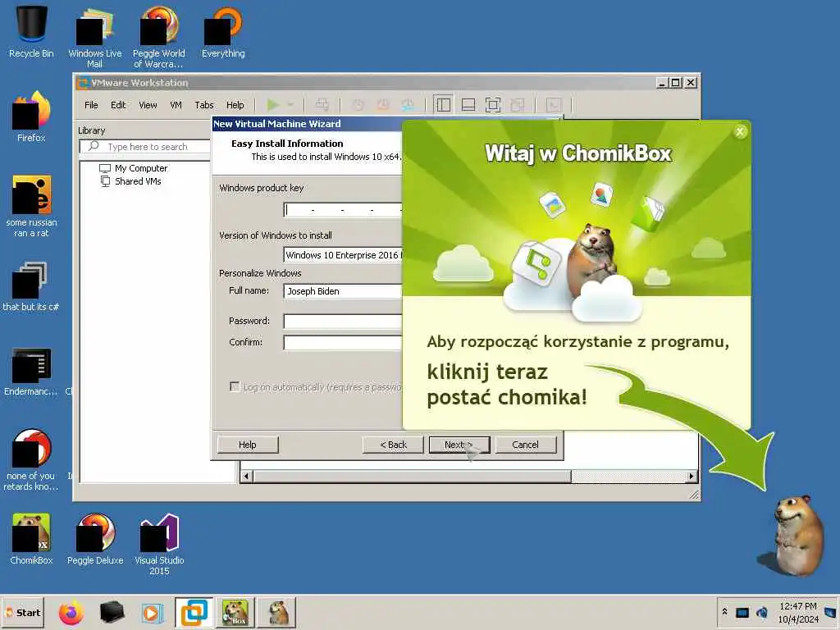The width and height of the screenshot is (840, 630).
Task: Open the View menu in VMware
Action: tap(148, 105)
